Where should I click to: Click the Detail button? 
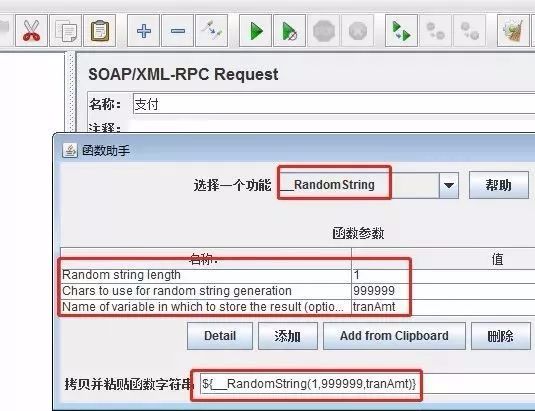point(220,336)
